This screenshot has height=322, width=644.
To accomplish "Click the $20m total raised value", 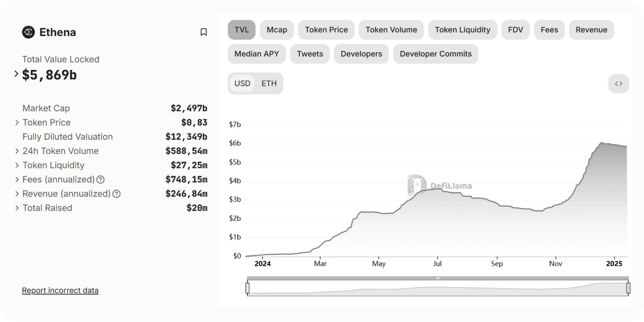I will pyautogui.click(x=197, y=208).
